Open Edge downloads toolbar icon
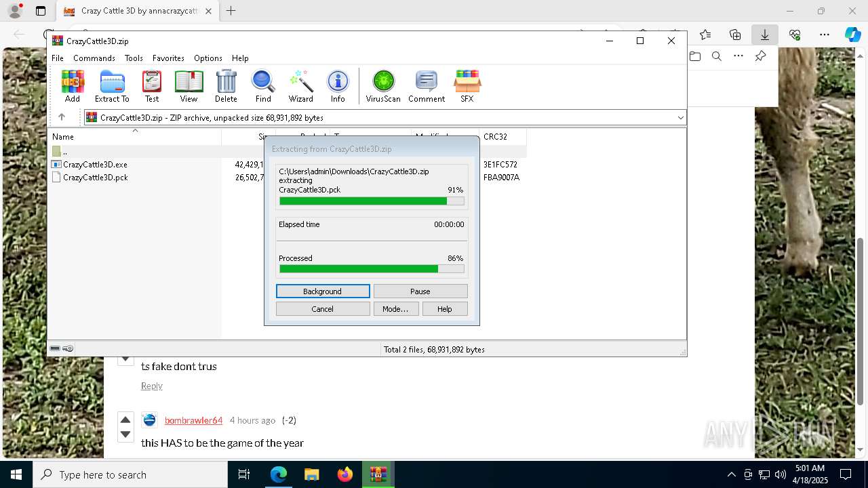868x488 pixels. [x=764, y=35]
